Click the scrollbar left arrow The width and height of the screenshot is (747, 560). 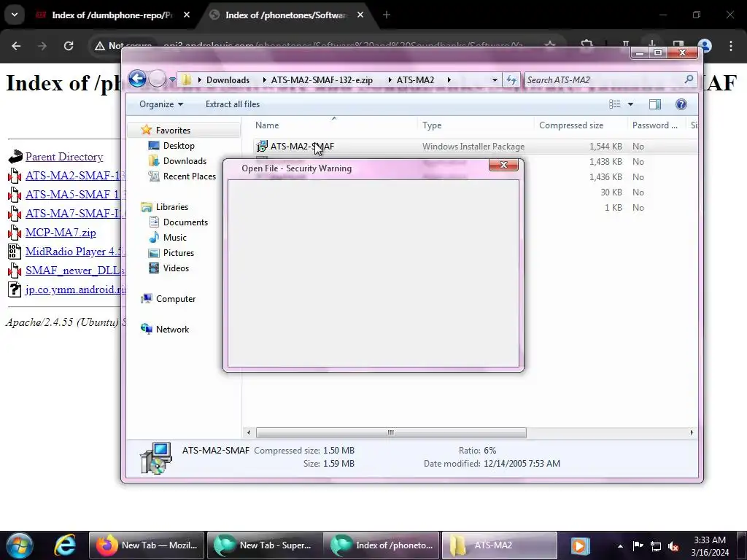click(x=248, y=433)
